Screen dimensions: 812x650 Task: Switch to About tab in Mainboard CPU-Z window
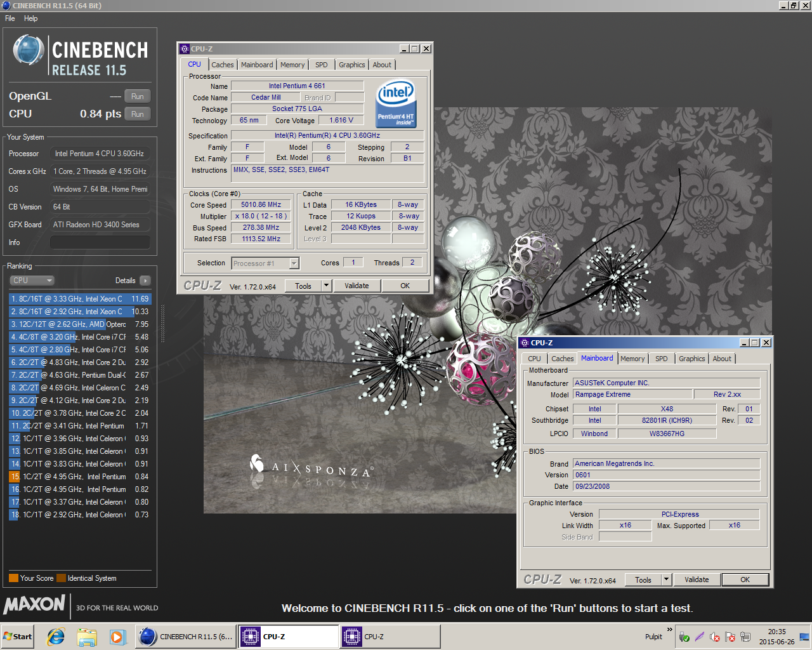point(722,359)
